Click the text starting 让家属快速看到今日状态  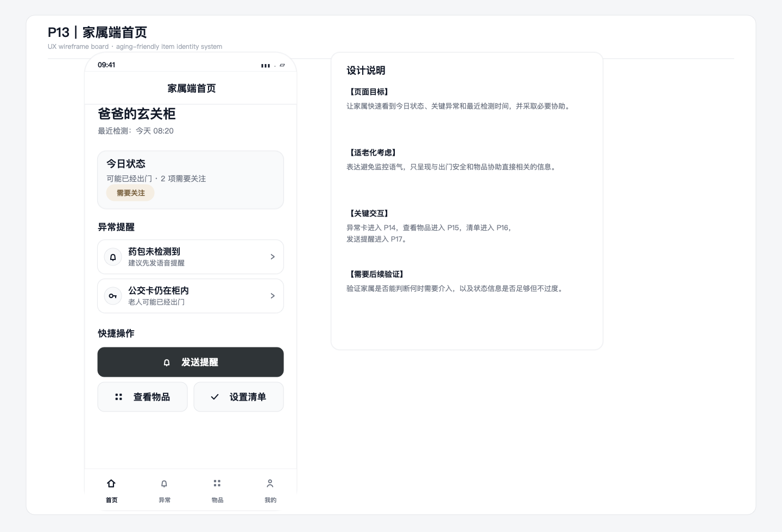pyautogui.click(x=459, y=106)
